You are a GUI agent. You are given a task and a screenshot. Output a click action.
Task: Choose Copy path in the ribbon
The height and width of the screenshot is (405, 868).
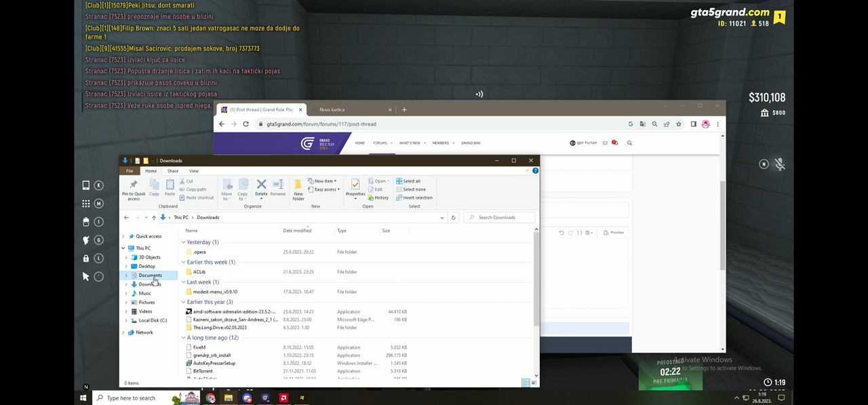click(x=193, y=189)
